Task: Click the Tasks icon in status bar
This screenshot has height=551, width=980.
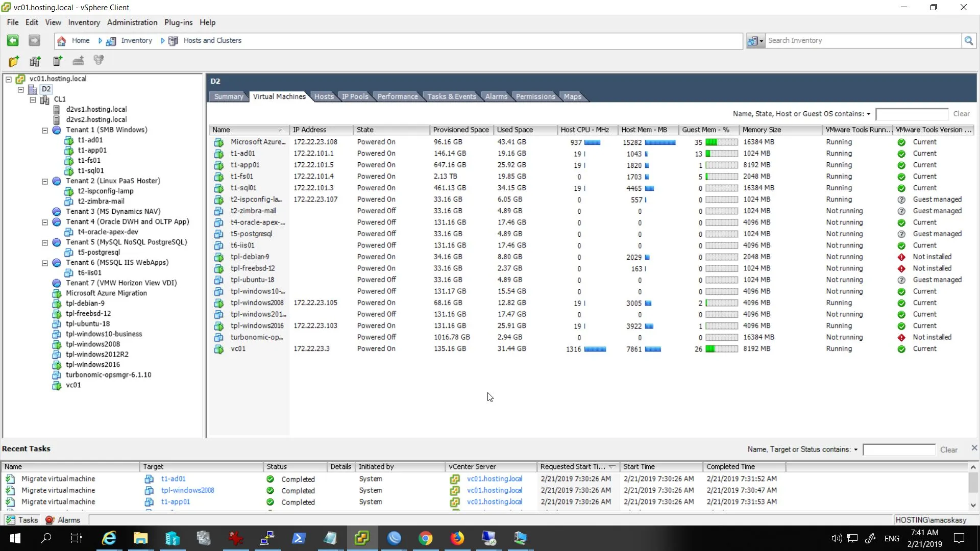Action: pyautogui.click(x=10, y=520)
